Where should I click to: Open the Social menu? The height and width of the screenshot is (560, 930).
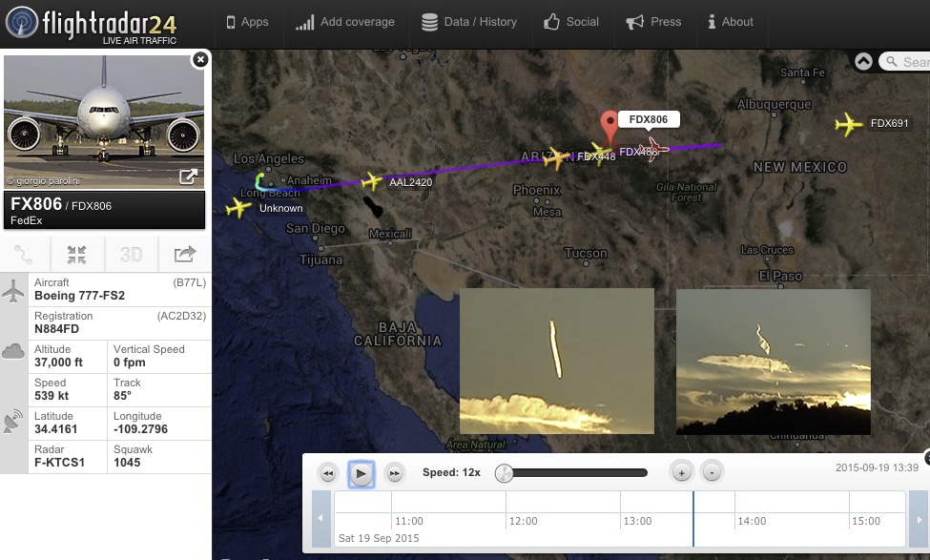click(x=571, y=22)
